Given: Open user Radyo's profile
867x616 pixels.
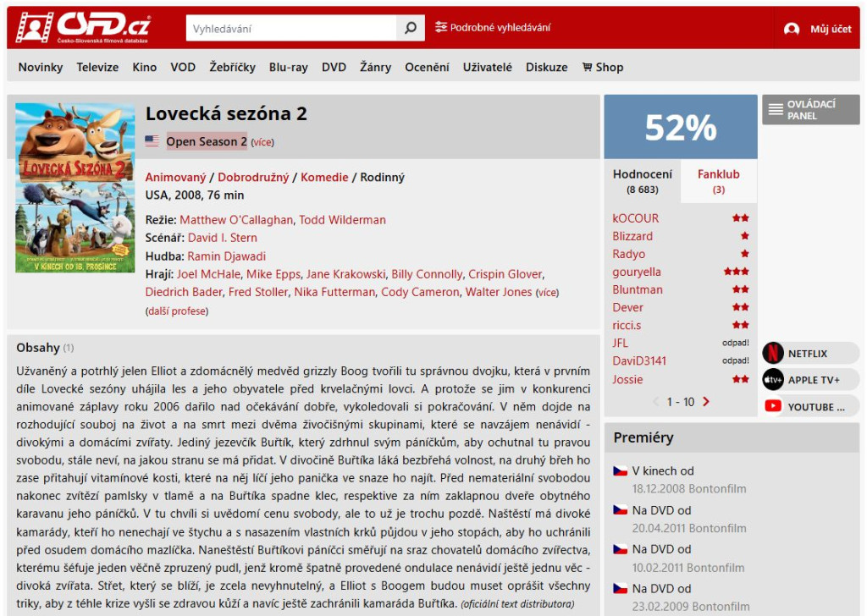Looking at the screenshot, I should [x=629, y=254].
